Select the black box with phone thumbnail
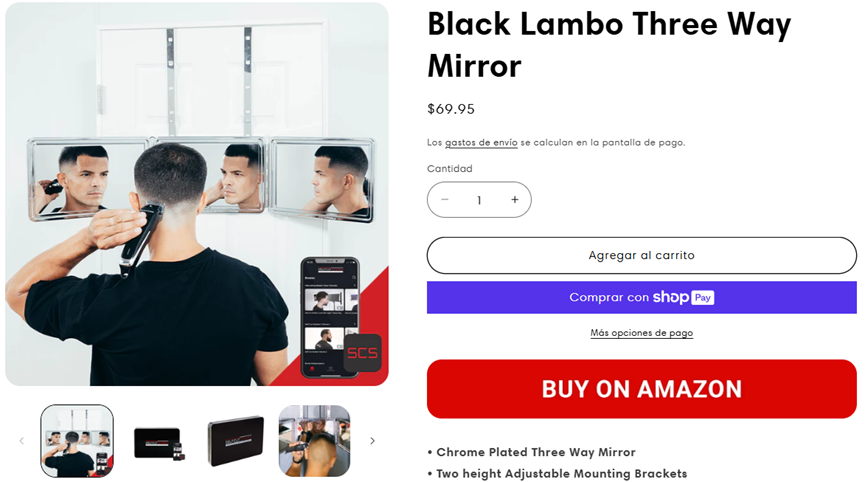The height and width of the screenshot is (482, 865). click(158, 442)
